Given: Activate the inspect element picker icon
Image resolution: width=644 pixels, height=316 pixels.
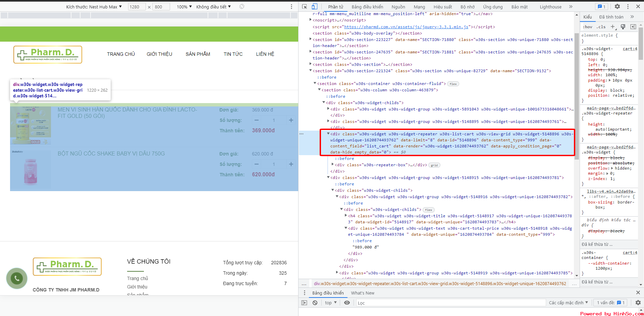Looking at the screenshot, I should [305, 7].
